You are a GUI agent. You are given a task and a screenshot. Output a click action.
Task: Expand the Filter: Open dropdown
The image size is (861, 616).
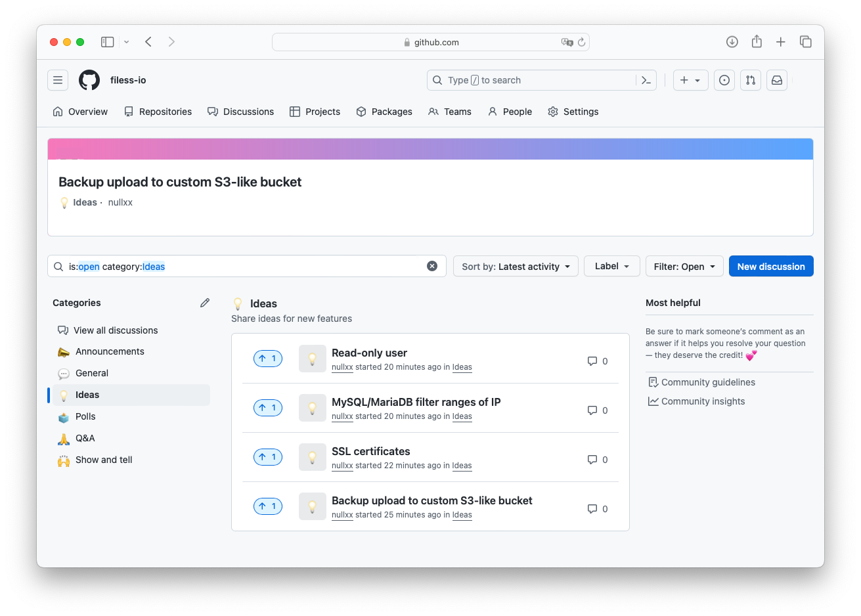(684, 267)
